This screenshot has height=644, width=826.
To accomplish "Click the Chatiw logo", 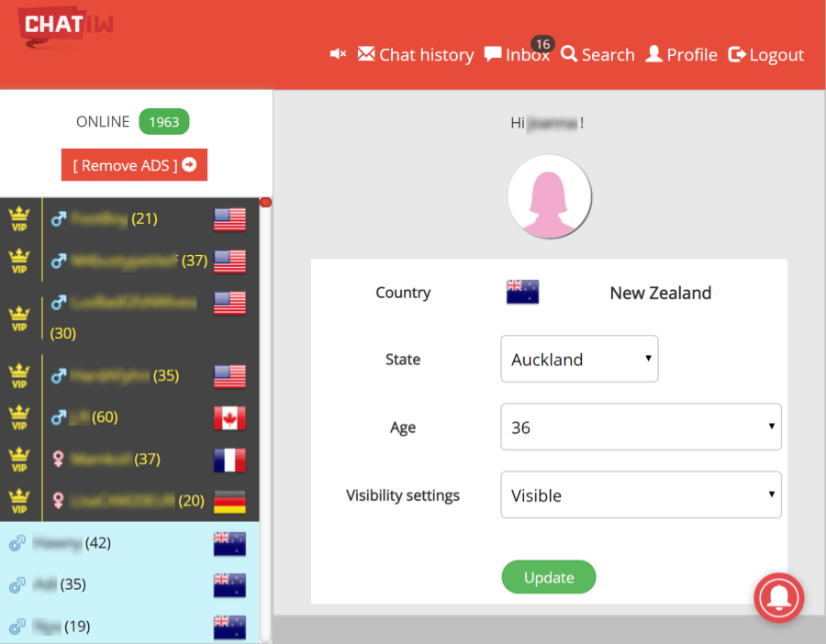I will coord(66,27).
